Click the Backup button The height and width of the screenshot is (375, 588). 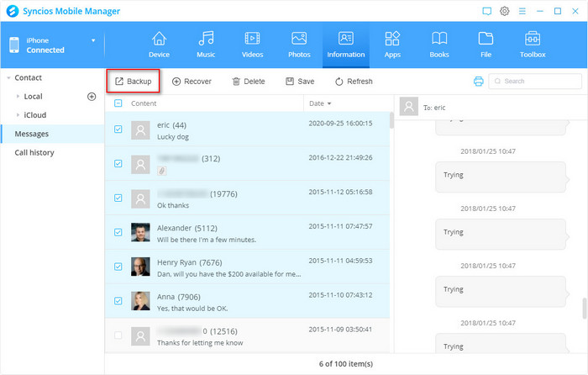(133, 81)
